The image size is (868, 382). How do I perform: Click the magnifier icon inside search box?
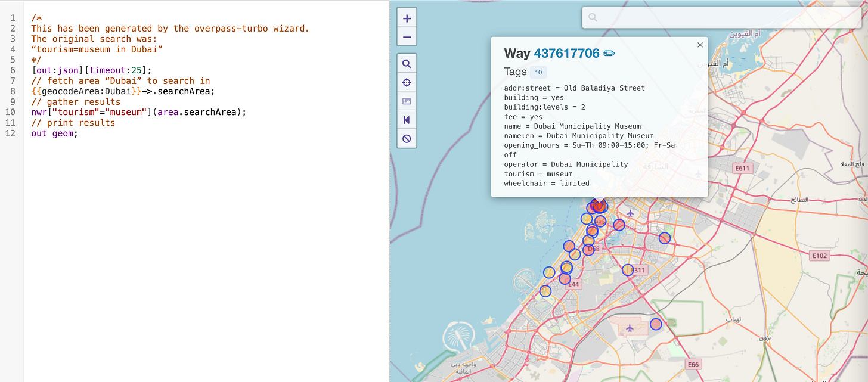click(593, 17)
